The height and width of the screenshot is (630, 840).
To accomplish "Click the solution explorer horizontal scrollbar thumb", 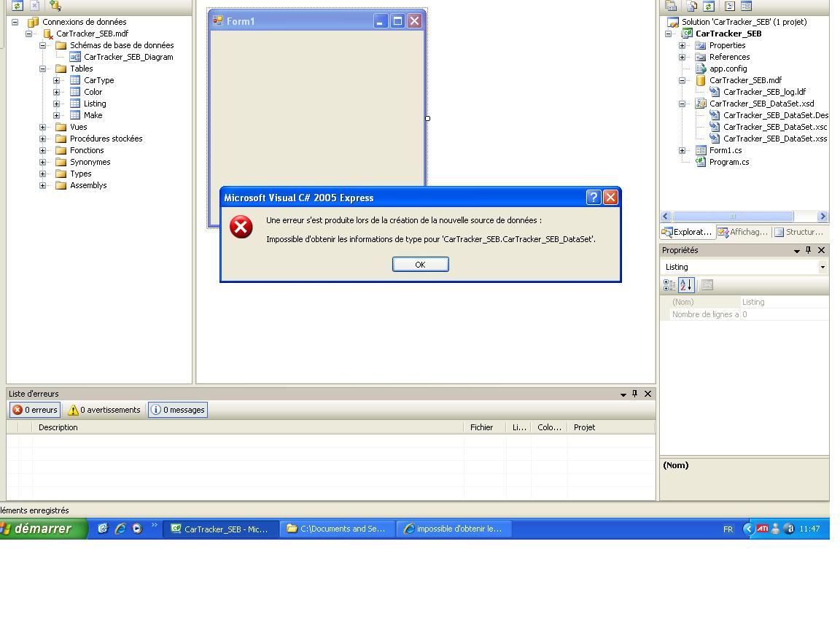I will point(733,217).
